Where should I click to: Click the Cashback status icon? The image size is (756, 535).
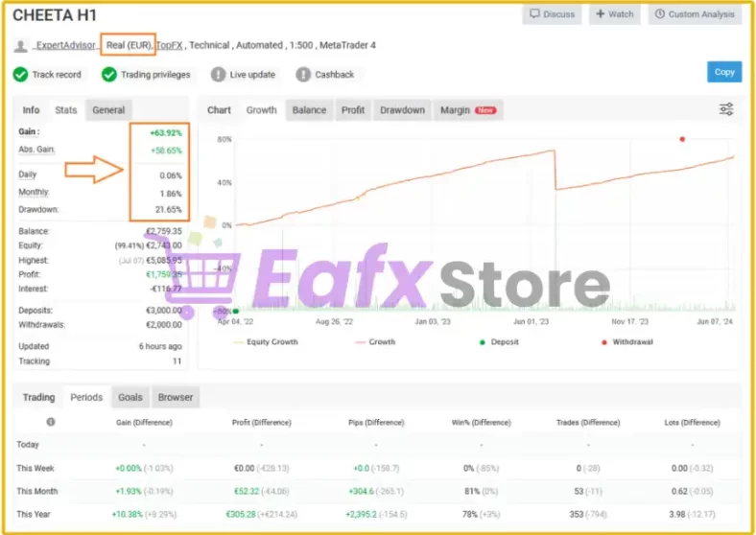[x=303, y=75]
